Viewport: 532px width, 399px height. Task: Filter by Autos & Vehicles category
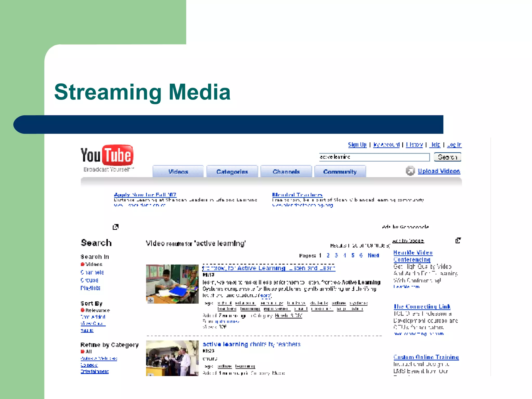click(x=99, y=358)
